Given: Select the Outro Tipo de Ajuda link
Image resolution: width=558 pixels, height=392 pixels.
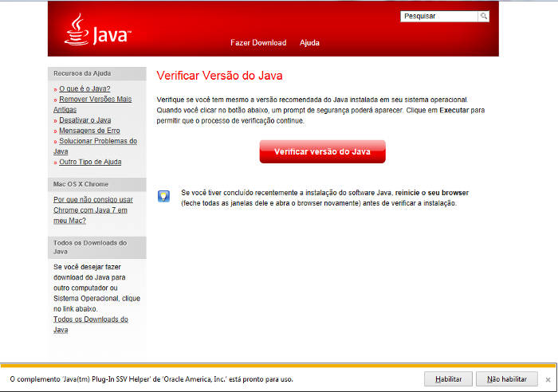Looking at the screenshot, I should tap(90, 162).
